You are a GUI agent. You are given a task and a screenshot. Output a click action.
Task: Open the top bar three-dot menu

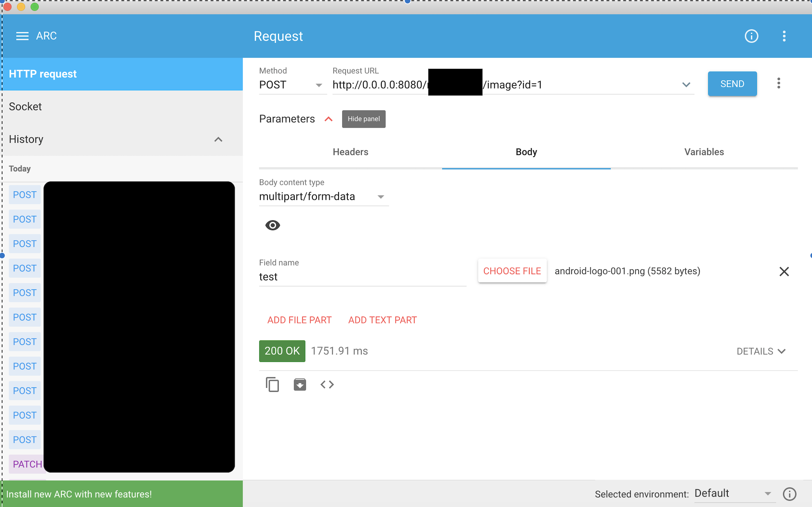coord(784,36)
